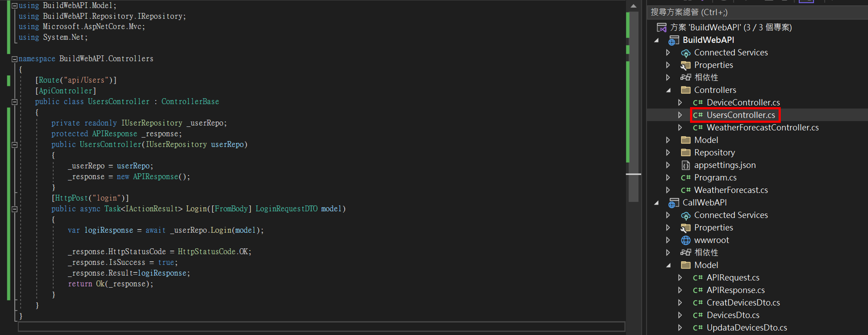Click the 相依性 icon under BuildWebAPI

pos(686,78)
